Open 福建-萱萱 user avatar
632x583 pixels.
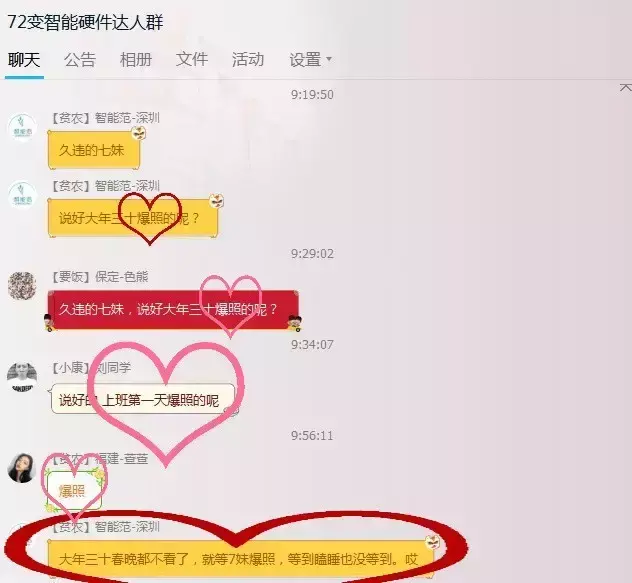pos(22,468)
